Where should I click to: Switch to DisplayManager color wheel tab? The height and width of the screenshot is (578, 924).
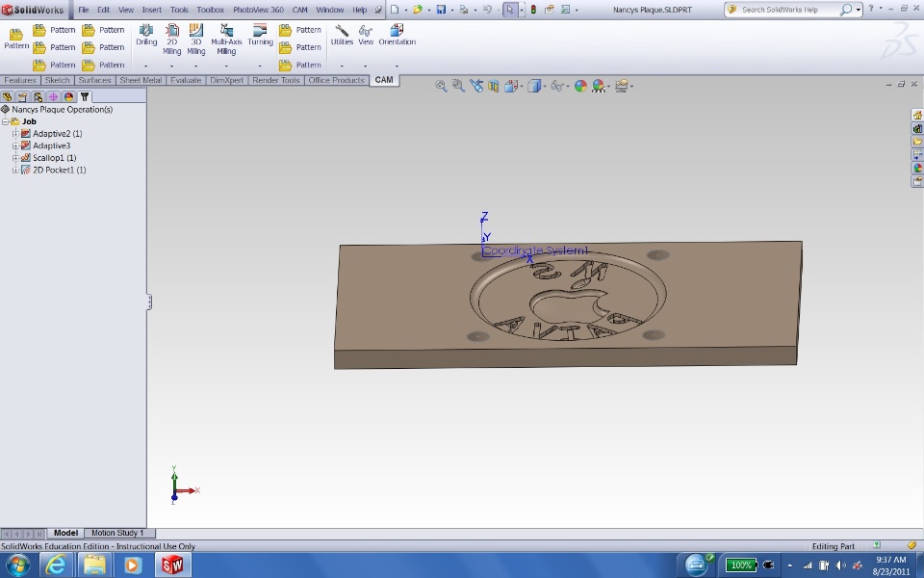click(x=68, y=96)
